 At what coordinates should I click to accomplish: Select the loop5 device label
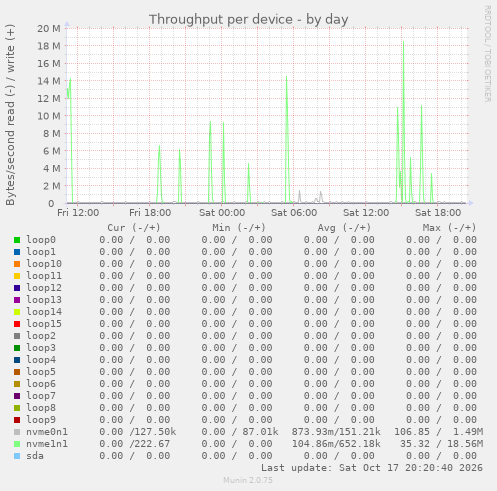[x=41, y=372]
